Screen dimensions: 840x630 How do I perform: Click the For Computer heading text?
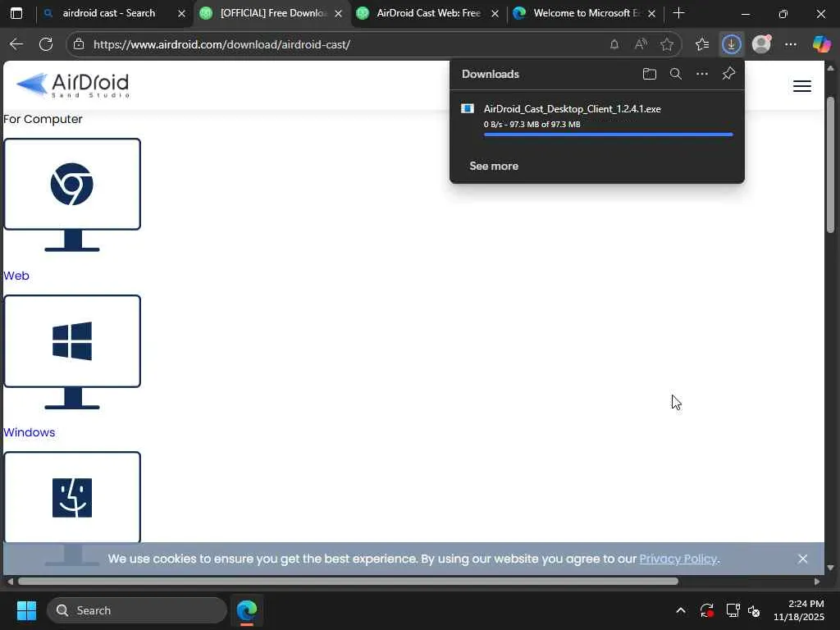pyautogui.click(x=43, y=119)
